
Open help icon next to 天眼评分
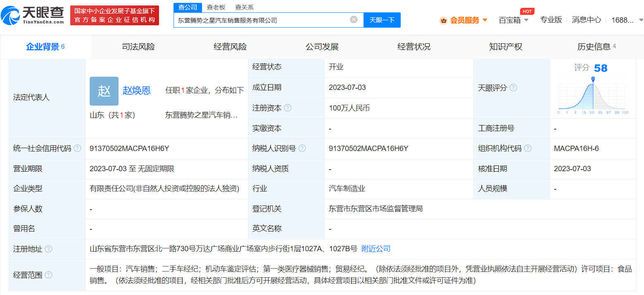[x=513, y=88]
